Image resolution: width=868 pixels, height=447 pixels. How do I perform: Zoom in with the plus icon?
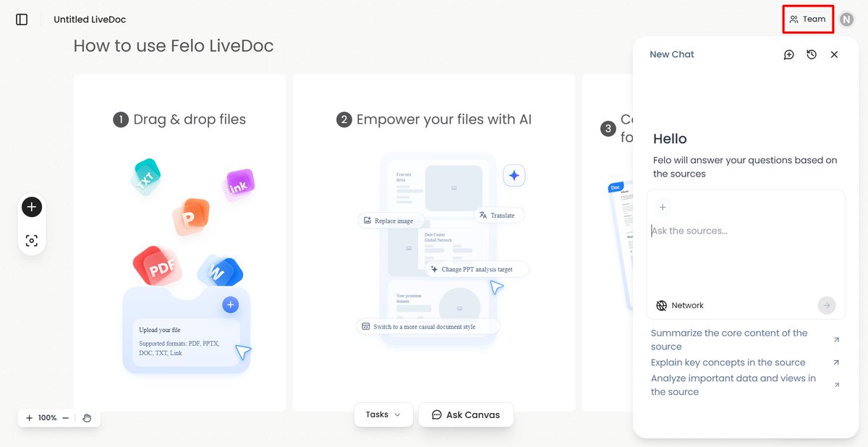29,418
